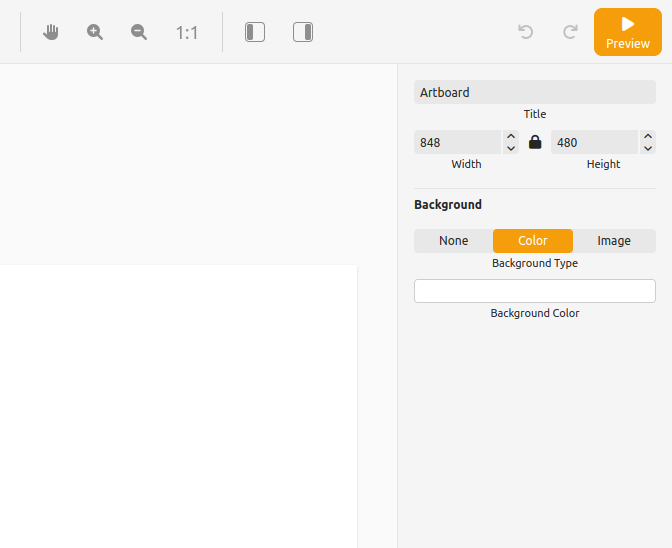The width and height of the screenshot is (672, 548).
Task: Toggle the aspect ratio lock icon
Action: [535, 142]
